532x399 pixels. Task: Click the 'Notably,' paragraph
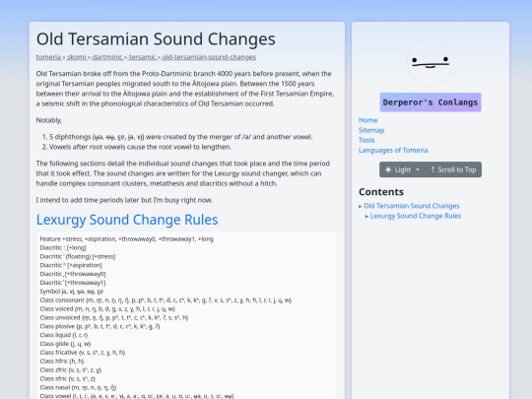pos(49,120)
